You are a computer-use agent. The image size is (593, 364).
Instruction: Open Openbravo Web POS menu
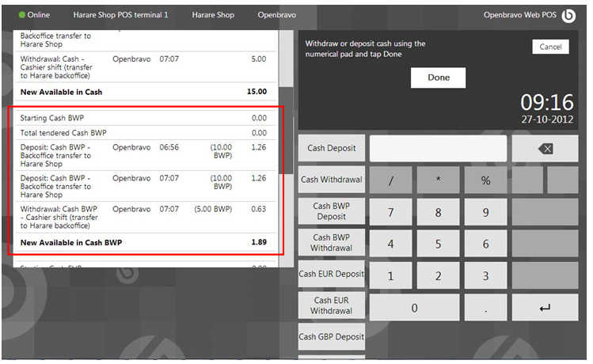pyautogui.click(x=520, y=15)
